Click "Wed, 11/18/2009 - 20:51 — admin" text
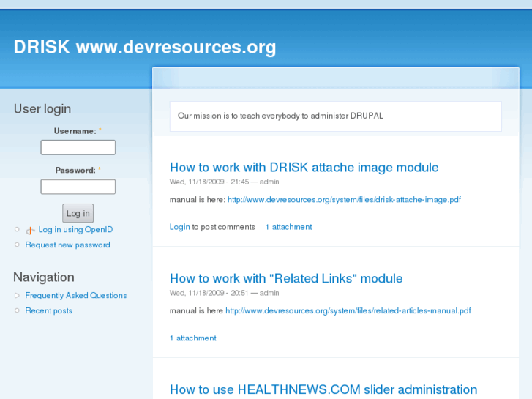 tap(224, 293)
